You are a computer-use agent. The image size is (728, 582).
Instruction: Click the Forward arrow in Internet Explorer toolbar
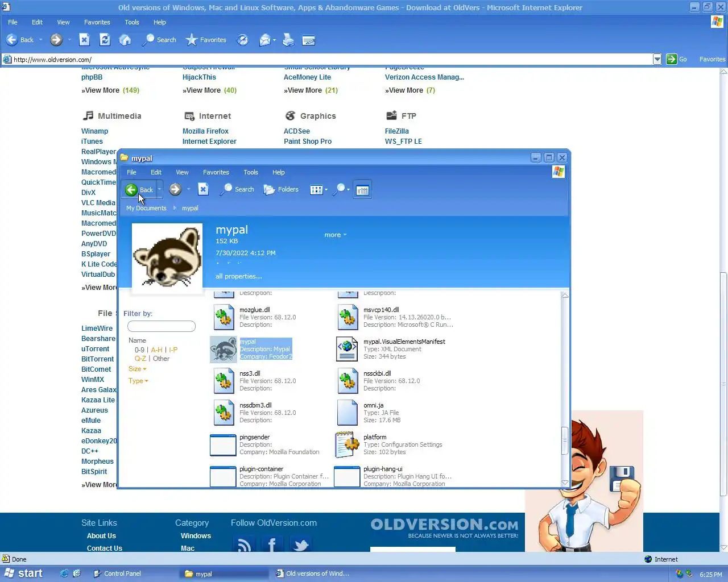[x=56, y=40]
